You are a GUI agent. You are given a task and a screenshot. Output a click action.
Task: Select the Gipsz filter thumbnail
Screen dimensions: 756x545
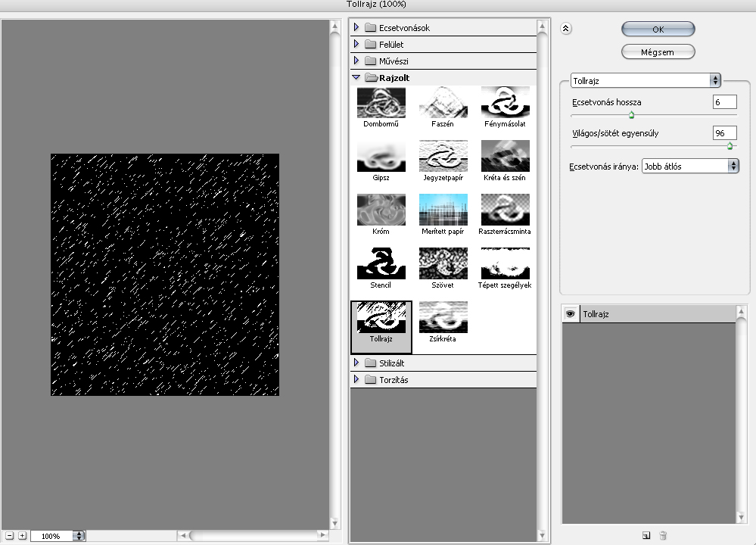[381, 156]
